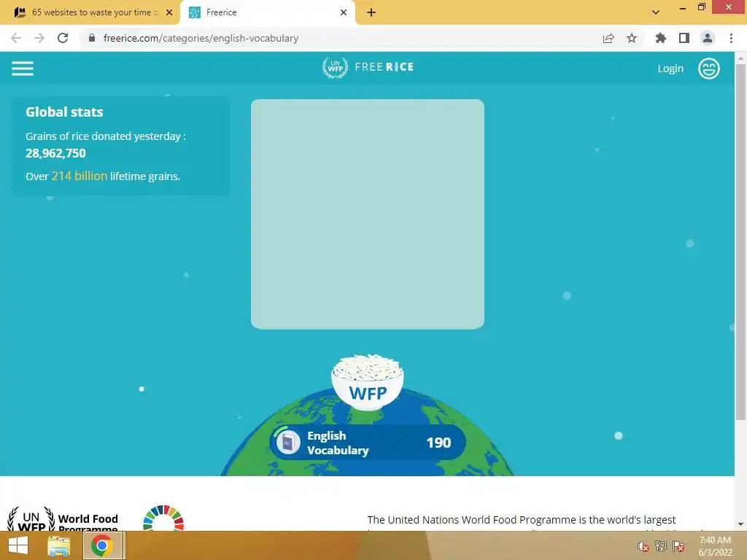This screenshot has width=747, height=560.
Task: Bookmark this page with the star icon
Action: tap(632, 38)
